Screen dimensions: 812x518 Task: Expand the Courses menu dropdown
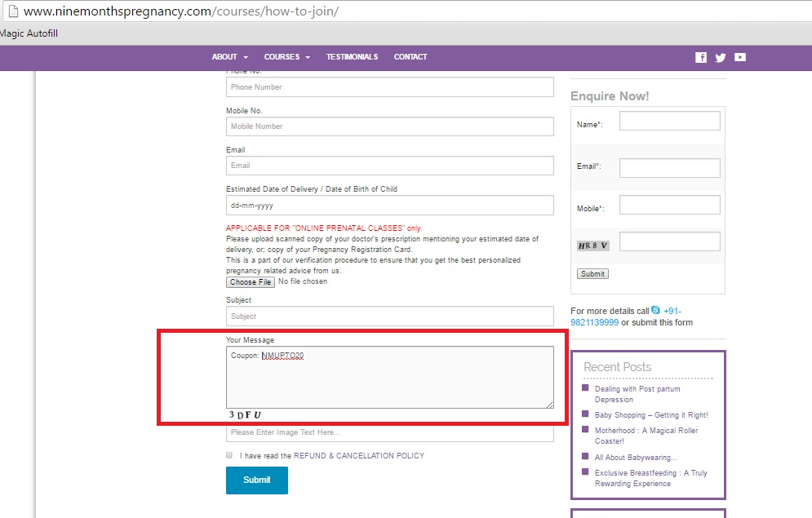(286, 57)
